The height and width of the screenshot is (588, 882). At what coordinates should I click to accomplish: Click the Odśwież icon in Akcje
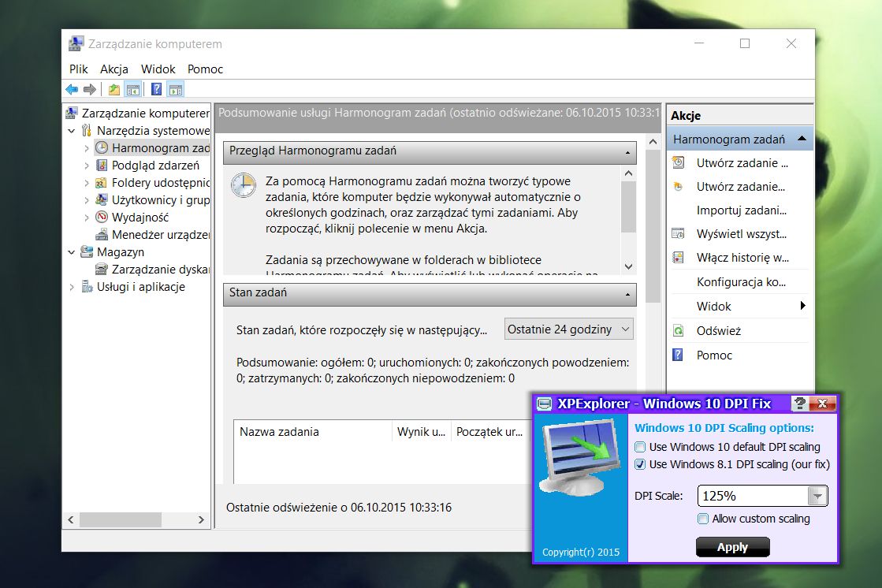[x=678, y=330]
